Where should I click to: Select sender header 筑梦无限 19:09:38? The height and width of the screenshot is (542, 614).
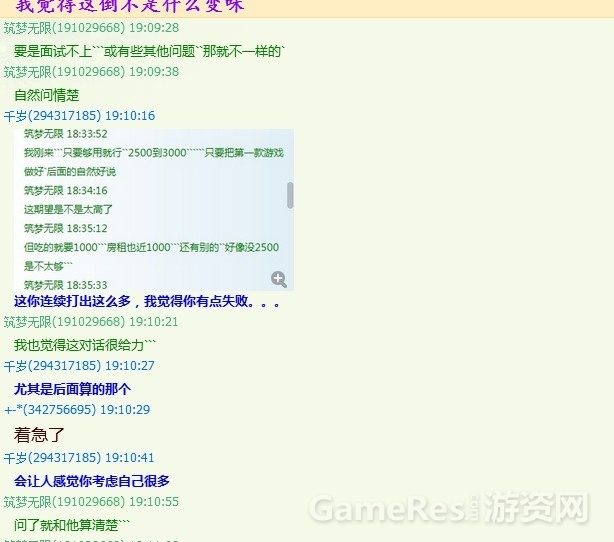click(x=91, y=72)
